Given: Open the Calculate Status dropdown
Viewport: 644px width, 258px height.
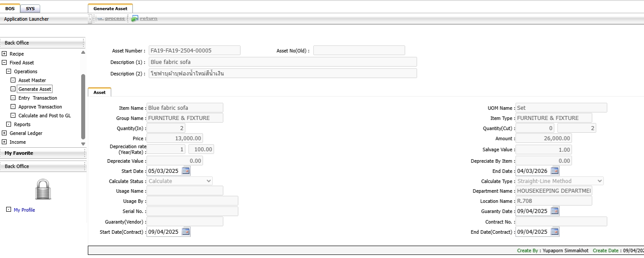Looking at the screenshot, I should [x=208, y=181].
